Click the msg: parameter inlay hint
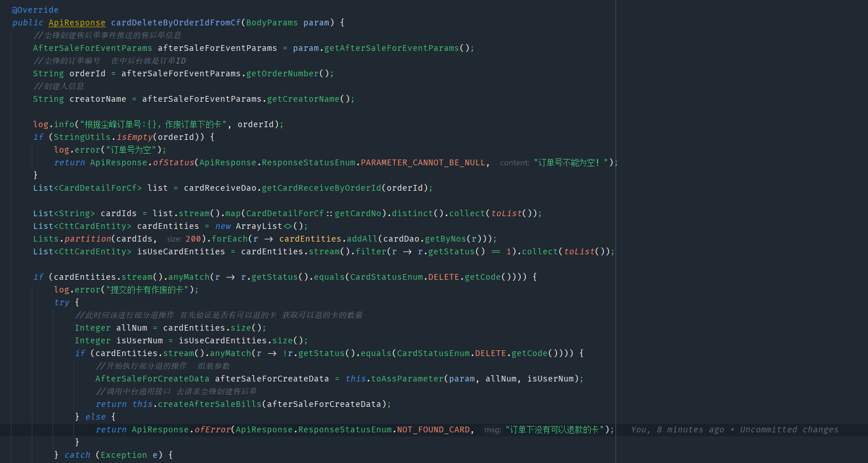The height and width of the screenshot is (463, 868). (x=492, y=430)
